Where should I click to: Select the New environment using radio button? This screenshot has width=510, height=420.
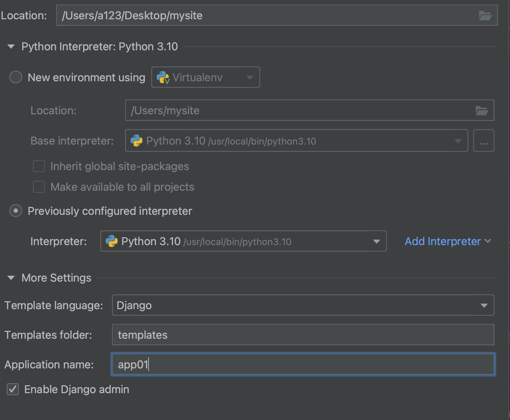point(16,77)
